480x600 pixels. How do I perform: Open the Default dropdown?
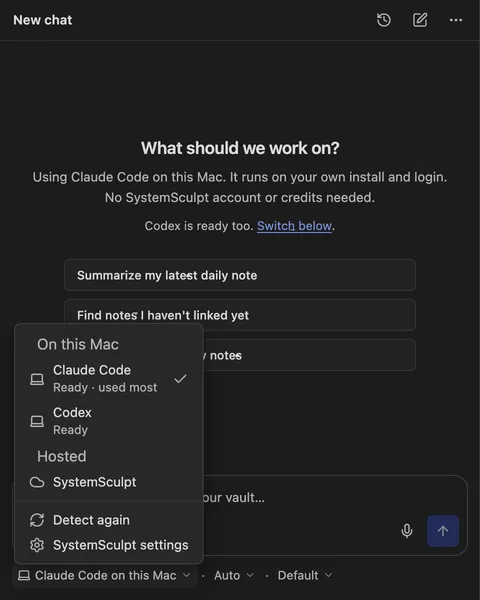tap(305, 575)
